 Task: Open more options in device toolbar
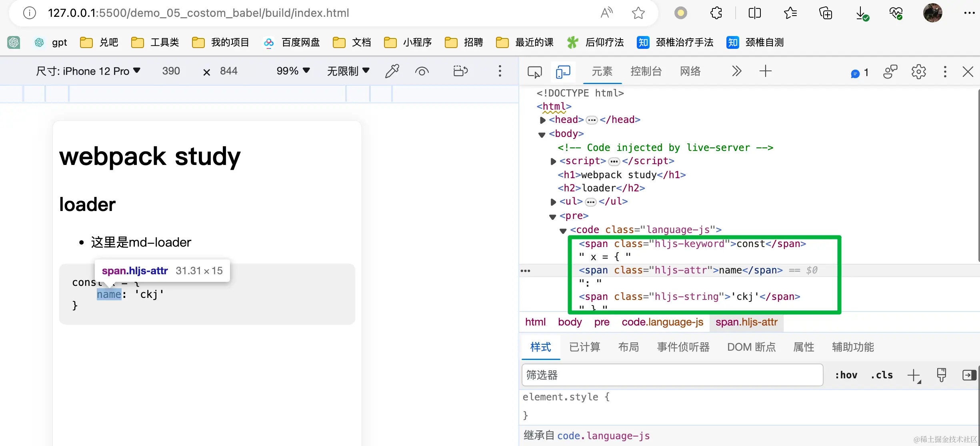point(500,71)
